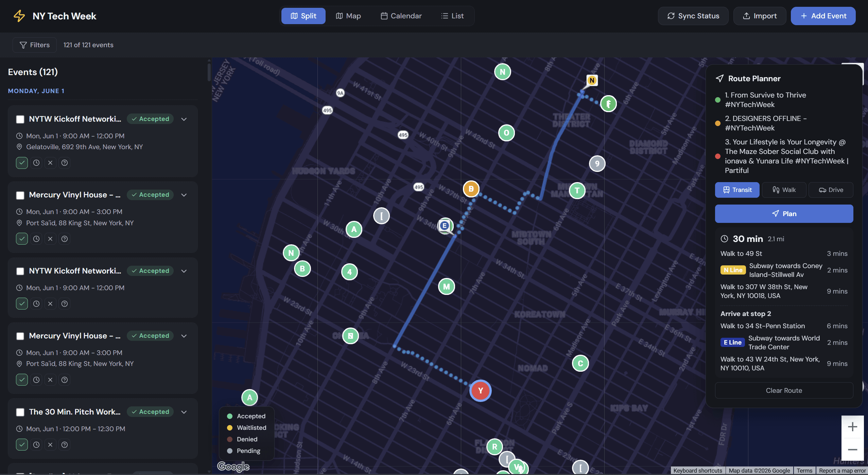Choose Drive travel mode
This screenshot has width=868, height=475.
831,190
